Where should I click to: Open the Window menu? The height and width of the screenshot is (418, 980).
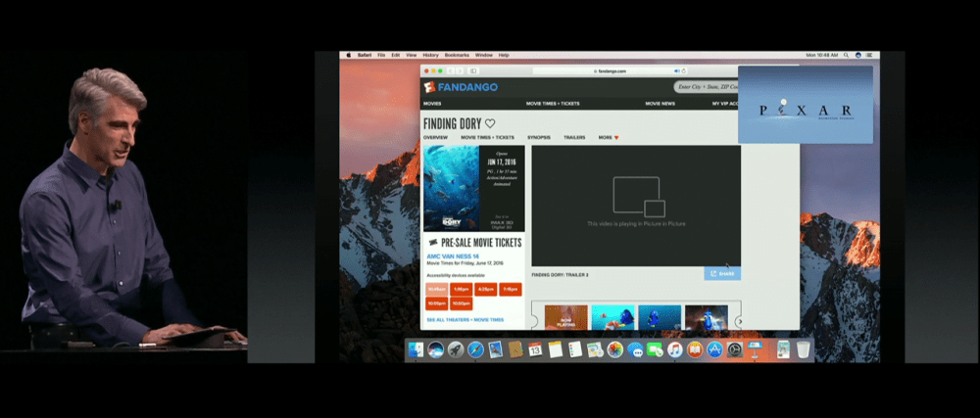(x=484, y=55)
